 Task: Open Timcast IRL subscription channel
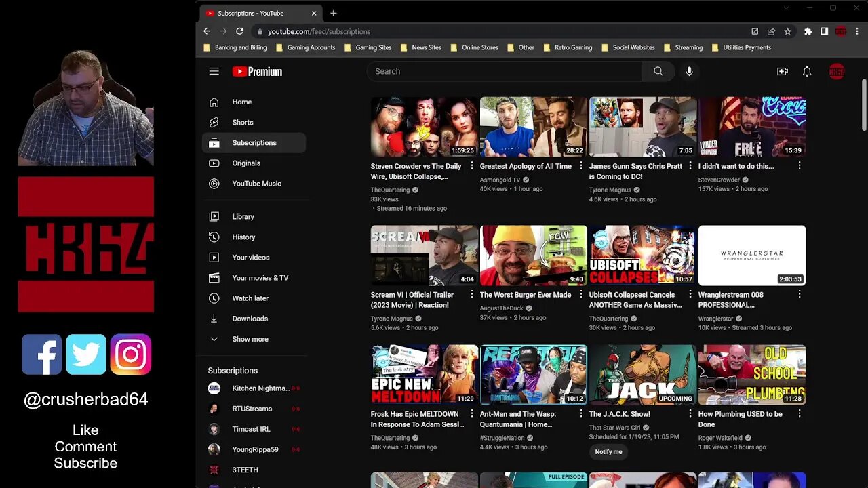(x=254, y=429)
